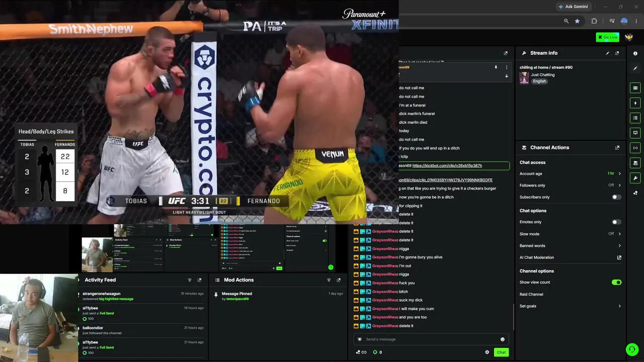Click the Go Live button

[607, 37]
